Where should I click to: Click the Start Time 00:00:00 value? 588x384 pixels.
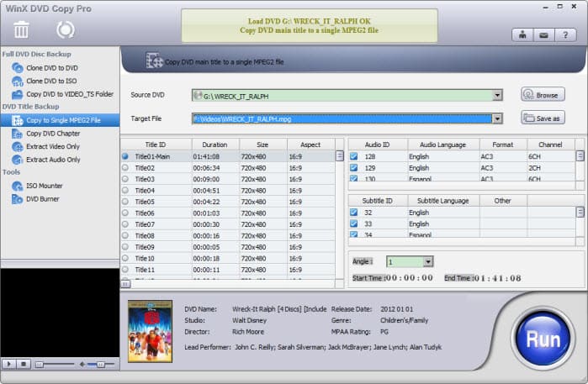pyautogui.click(x=410, y=278)
